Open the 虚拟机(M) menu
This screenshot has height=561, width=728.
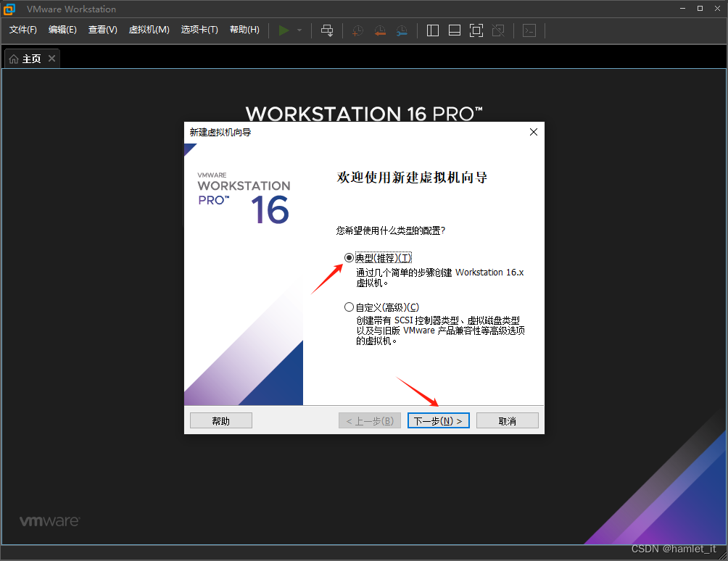click(x=149, y=30)
